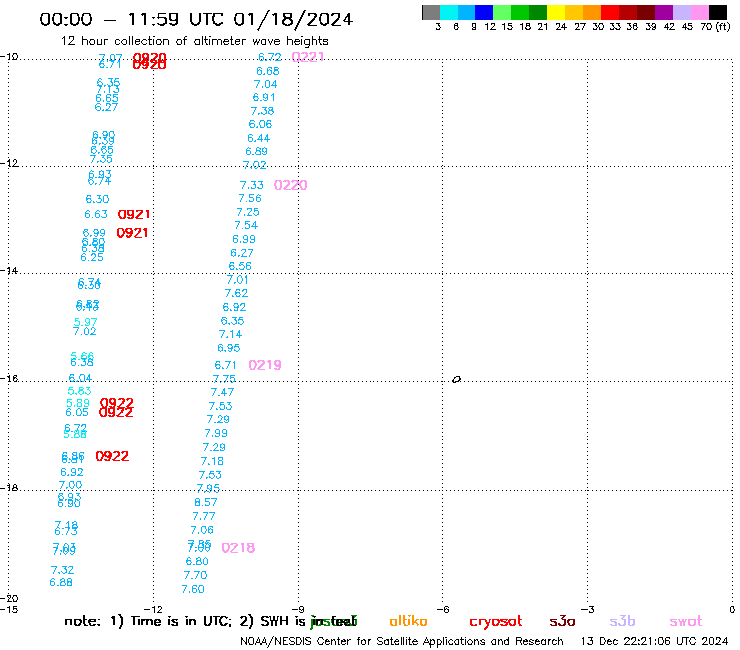Click the wave height value 6.95
The width and height of the screenshot is (740, 650).
229,348
